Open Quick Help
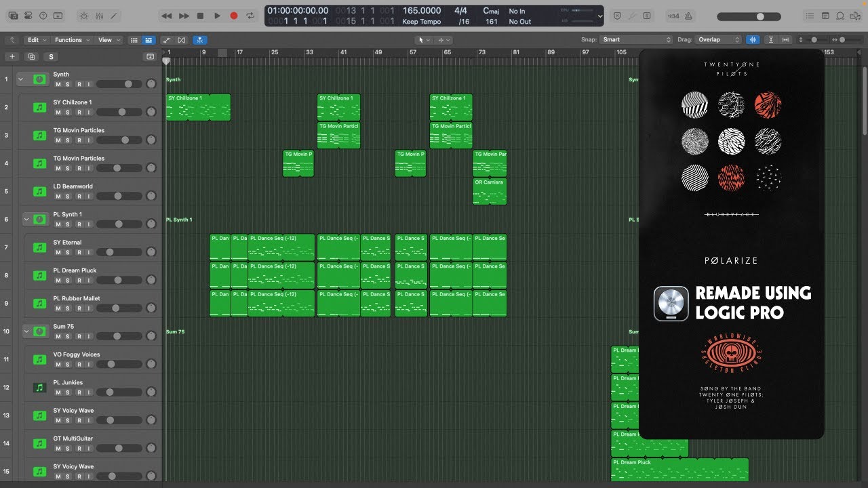The height and width of the screenshot is (488, 868). (x=43, y=16)
